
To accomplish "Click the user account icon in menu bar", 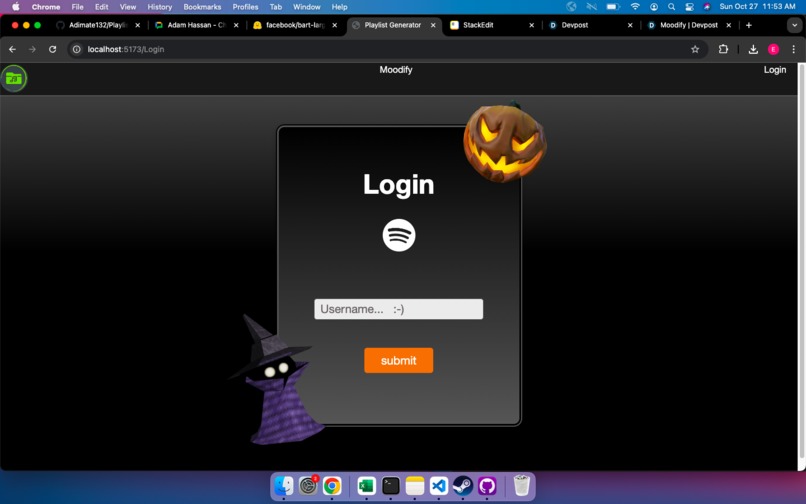I will point(654,7).
